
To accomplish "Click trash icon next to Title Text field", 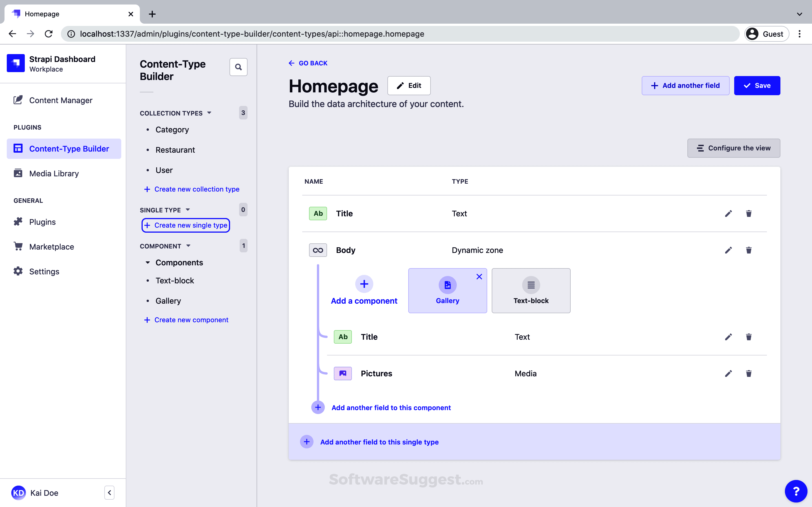I will (x=749, y=214).
